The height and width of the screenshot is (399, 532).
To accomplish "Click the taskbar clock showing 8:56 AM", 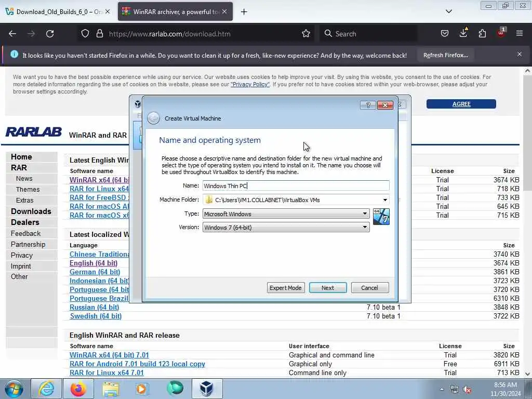I will pos(505,389).
